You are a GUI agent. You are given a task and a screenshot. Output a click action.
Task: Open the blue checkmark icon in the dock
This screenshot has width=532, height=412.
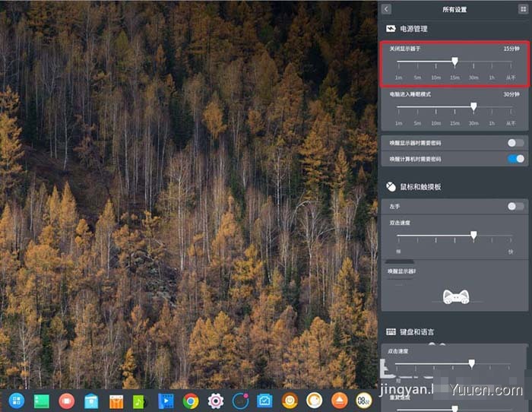click(264, 401)
